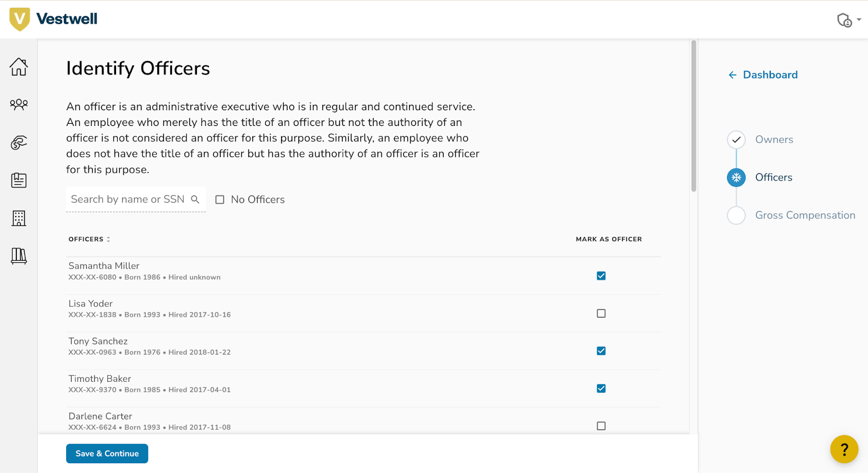Screen dimensions: 868x473
Task: Click the yellow help question mark button
Action: (x=844, y=449)
